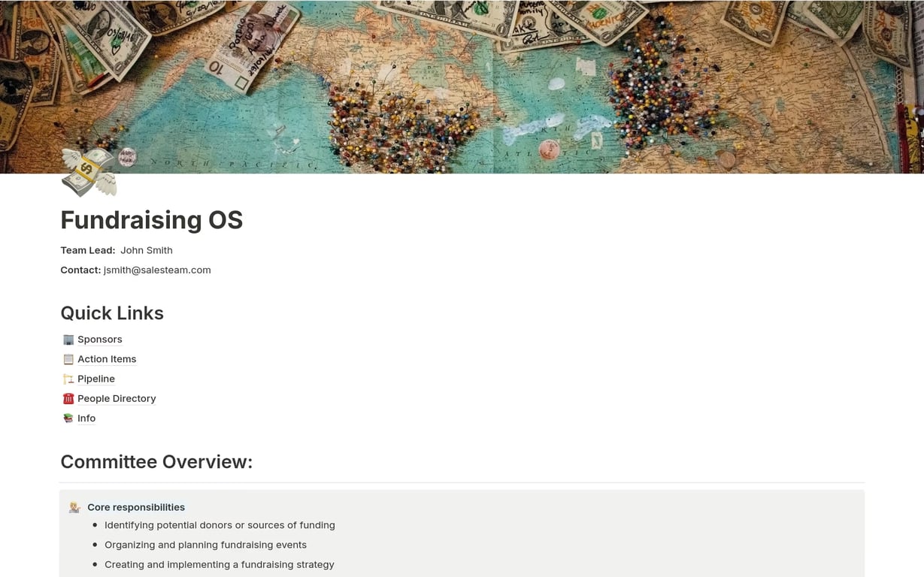
Task: Click the Core responsibilities callout title
Action: coord(136,507)
